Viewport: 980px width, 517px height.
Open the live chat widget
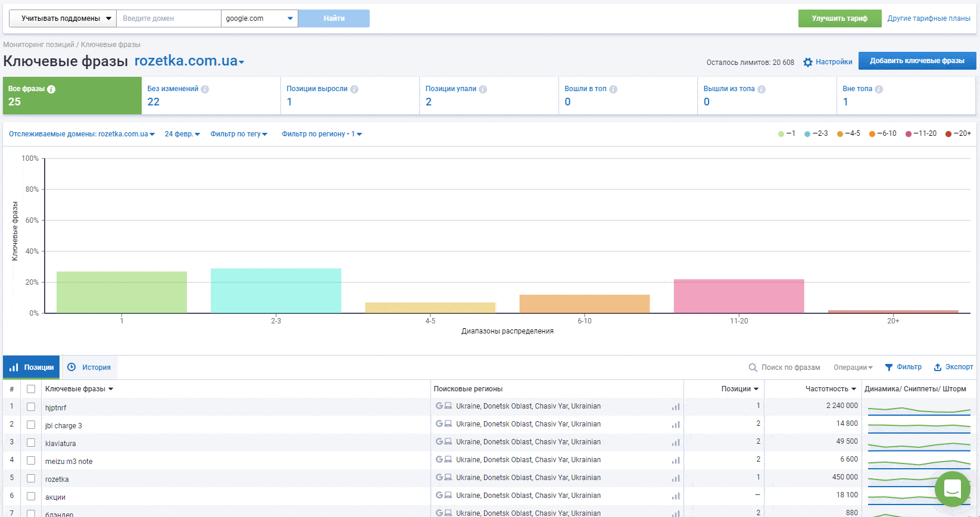[953, 489]
